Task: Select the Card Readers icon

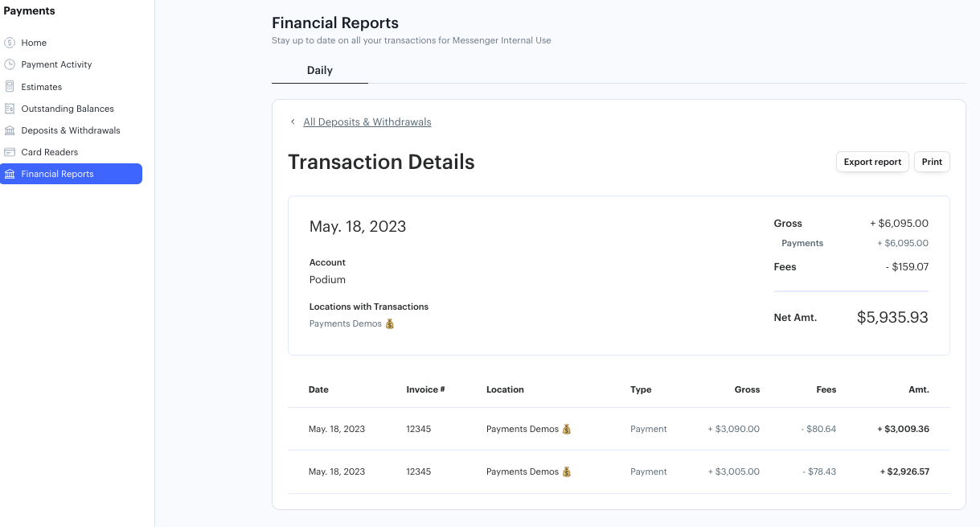Action: [x=10, y=152]
